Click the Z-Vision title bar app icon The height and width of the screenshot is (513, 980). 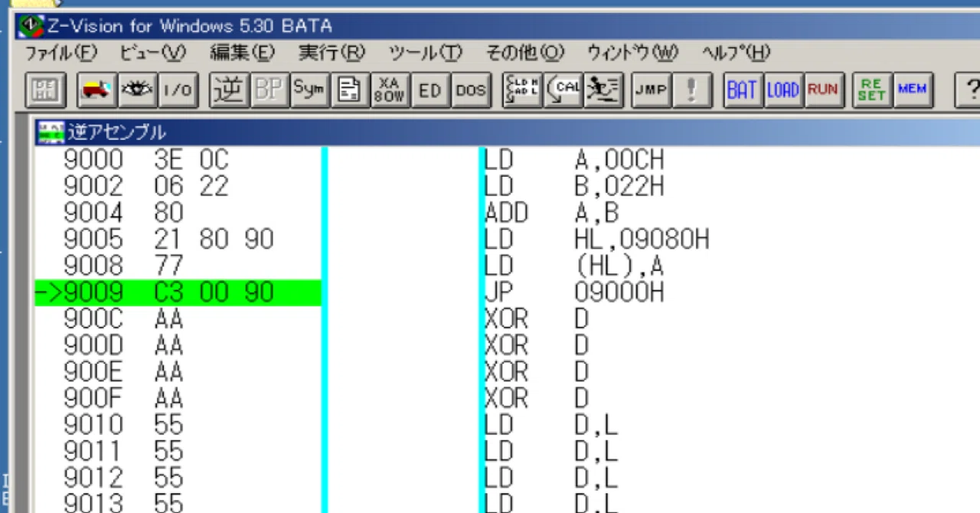coord(30,27)
